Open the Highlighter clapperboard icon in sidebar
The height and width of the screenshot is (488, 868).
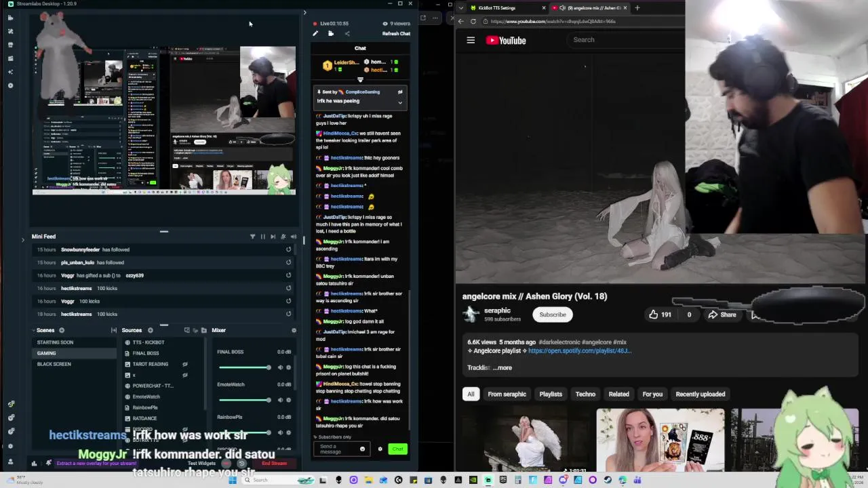(x=10, y=58)
